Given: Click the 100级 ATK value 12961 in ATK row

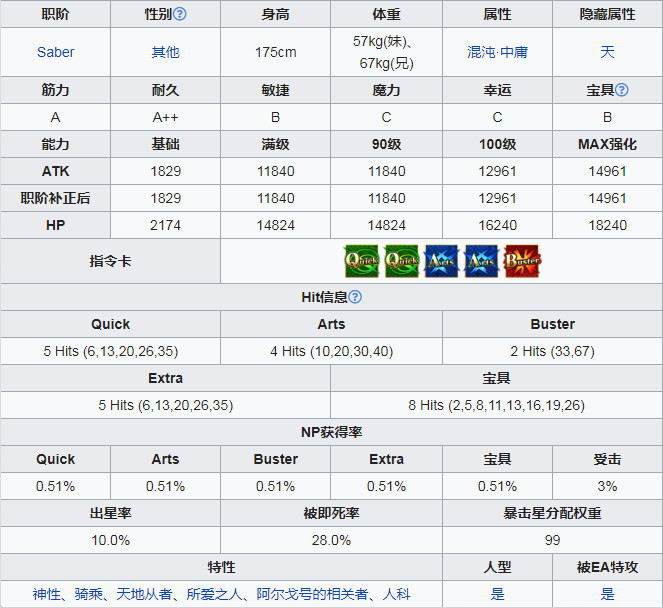Looking at the screenshot, I should tap(497, 171).
